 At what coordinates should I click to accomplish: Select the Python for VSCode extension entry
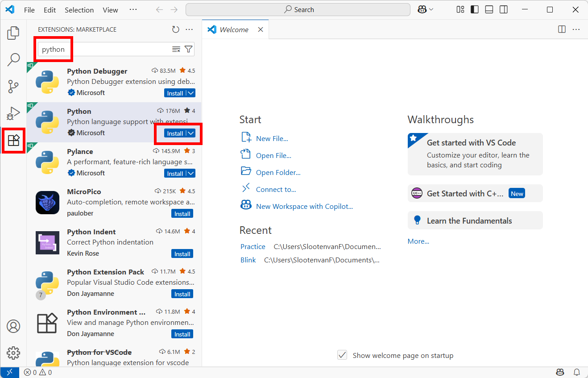point(114,357)
